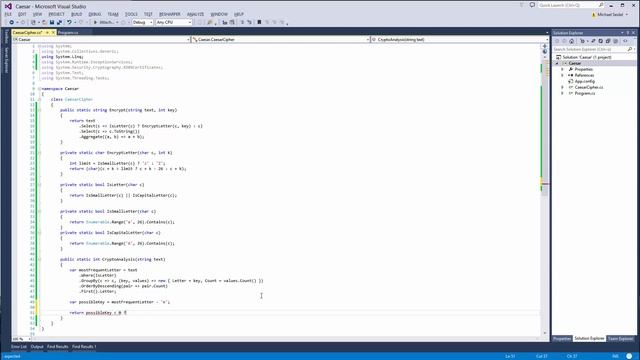
Task: Click the Attach start debugging button
Action: 104,22
